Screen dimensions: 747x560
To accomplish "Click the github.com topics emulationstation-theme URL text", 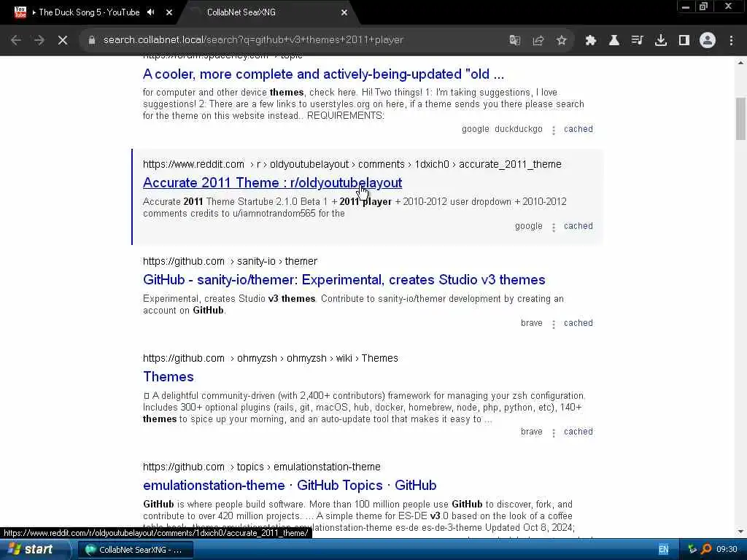I will point(262,467).
